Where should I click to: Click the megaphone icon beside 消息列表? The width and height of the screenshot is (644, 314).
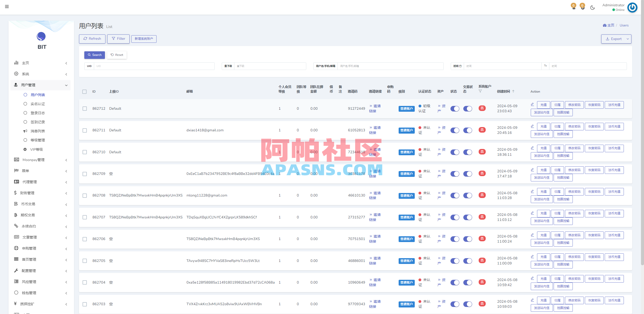point(25,131)
